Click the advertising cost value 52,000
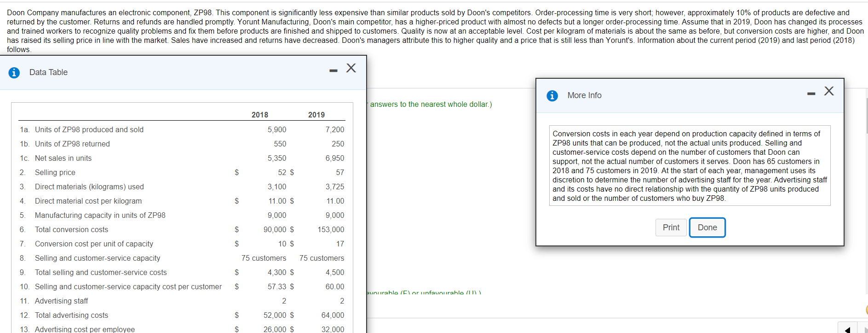The width and height of the screenshot is (868, 333). 275,315
